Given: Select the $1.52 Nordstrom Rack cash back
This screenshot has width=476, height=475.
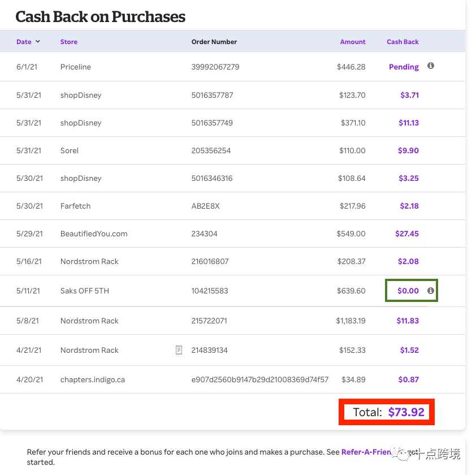Looking at the screenshot, I should click(409, 350).
